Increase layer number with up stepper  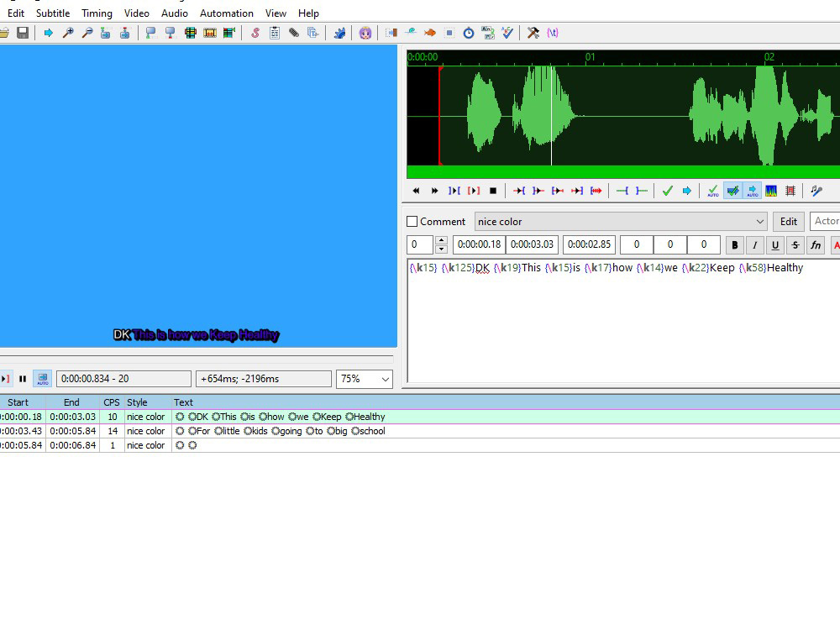pos(441,240)
